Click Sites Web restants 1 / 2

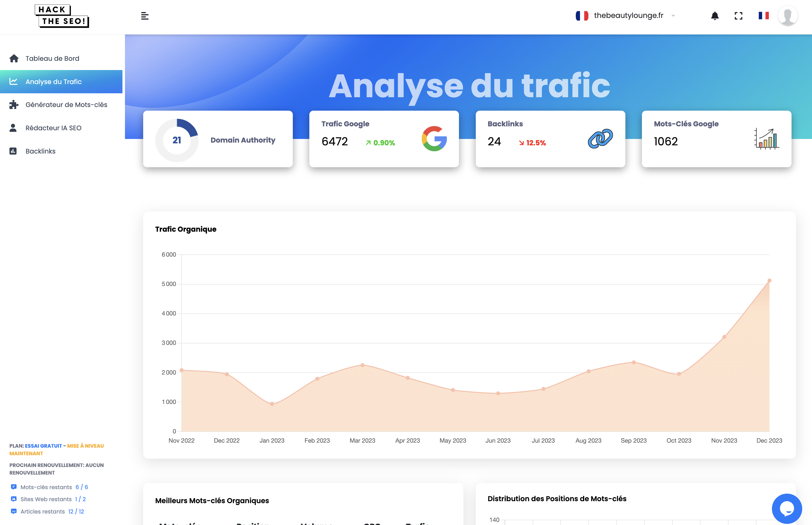pos(53,499)
